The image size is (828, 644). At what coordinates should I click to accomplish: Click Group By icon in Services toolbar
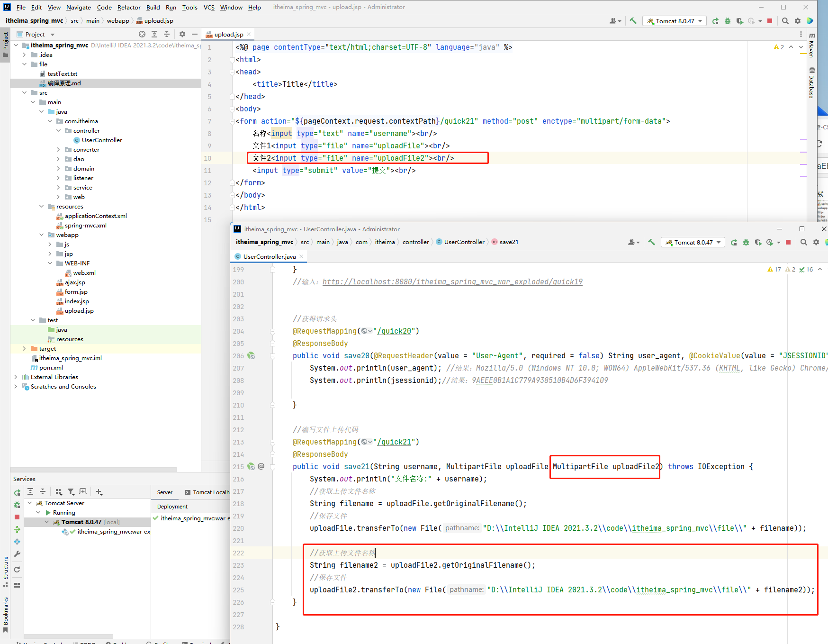pyautogui.click(x=59, y=492)
